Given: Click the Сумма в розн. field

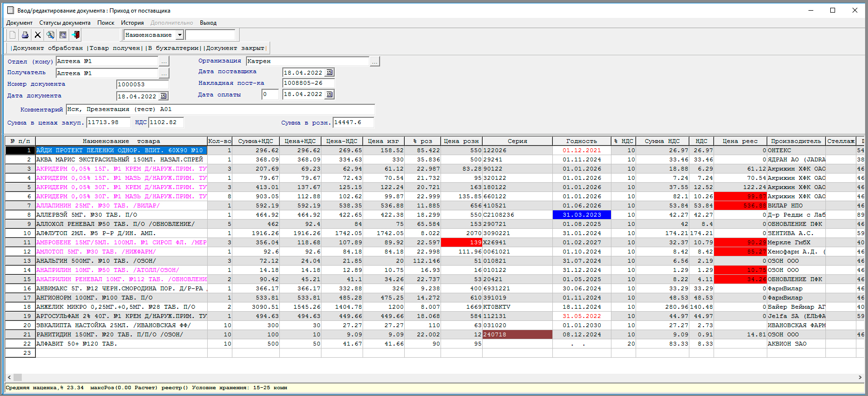Looking at the screenshot, I should [353, 122].
